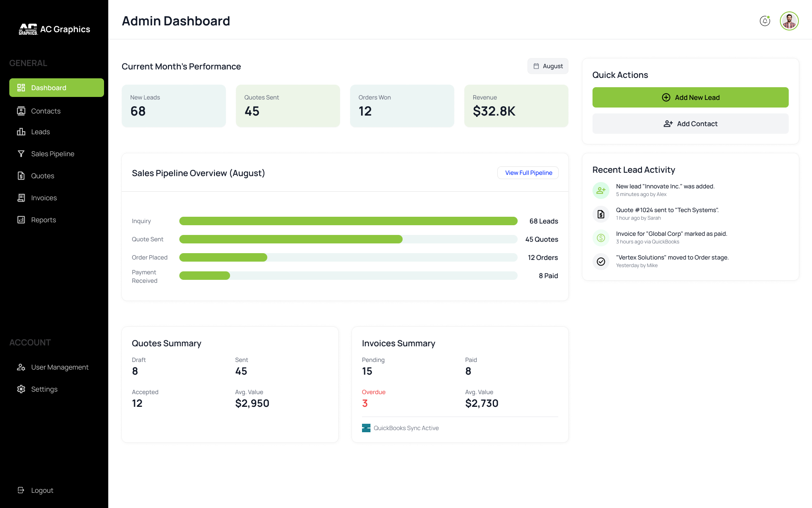Click the Logout exit icon
Image resolution: width=812 pixels, height=508 pixels.
point(21,490)
